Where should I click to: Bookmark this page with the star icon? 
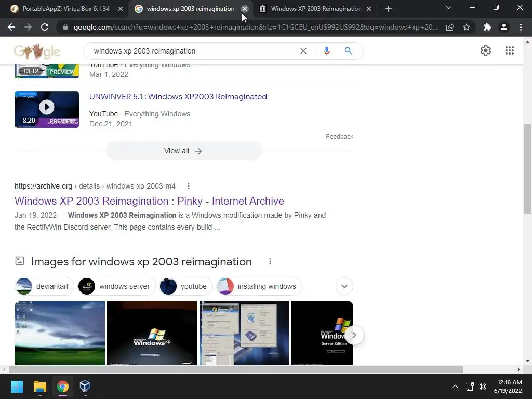[467, 27]
